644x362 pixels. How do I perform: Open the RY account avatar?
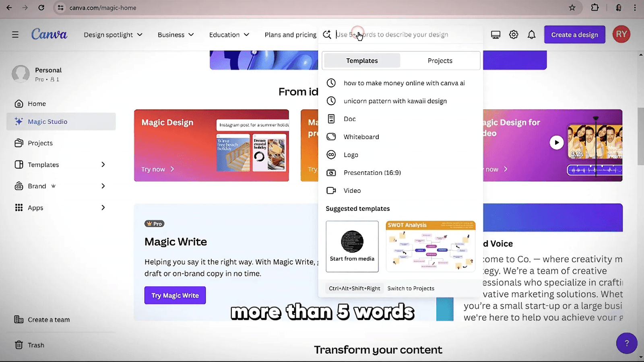pyautogui.click(x=621, y=35)
